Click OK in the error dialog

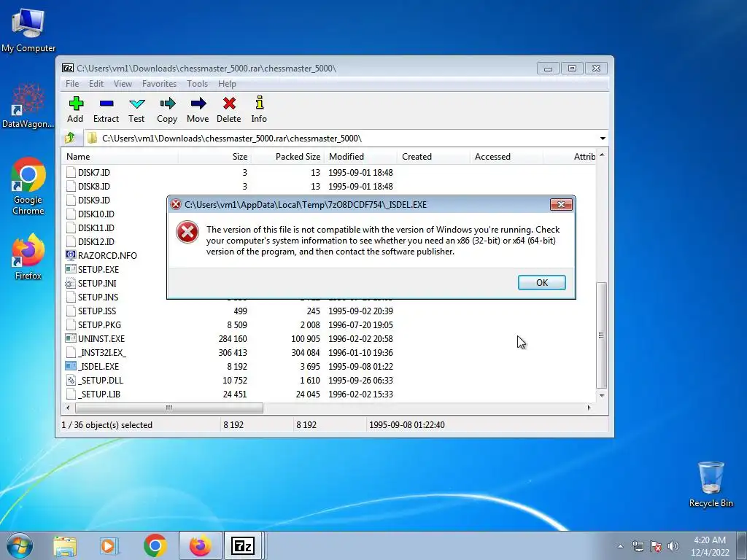coord(542,282)
